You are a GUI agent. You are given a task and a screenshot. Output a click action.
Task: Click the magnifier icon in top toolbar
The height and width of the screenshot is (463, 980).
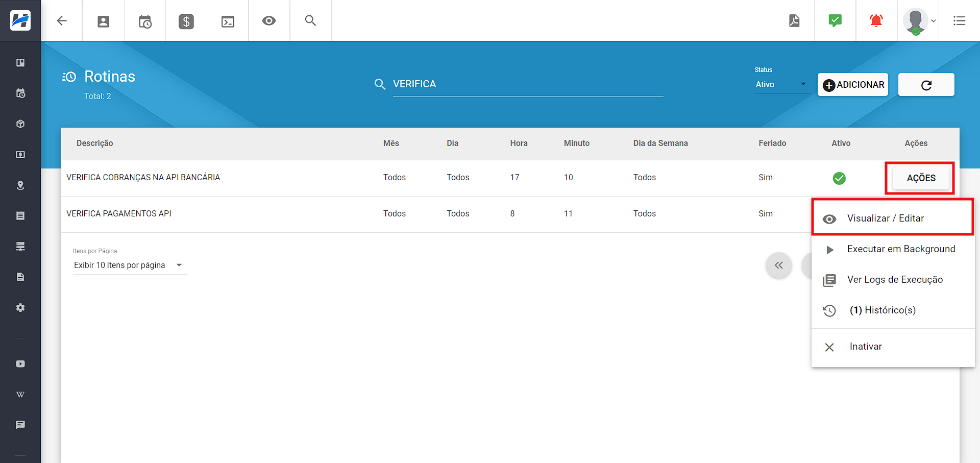tap(310, 21)
